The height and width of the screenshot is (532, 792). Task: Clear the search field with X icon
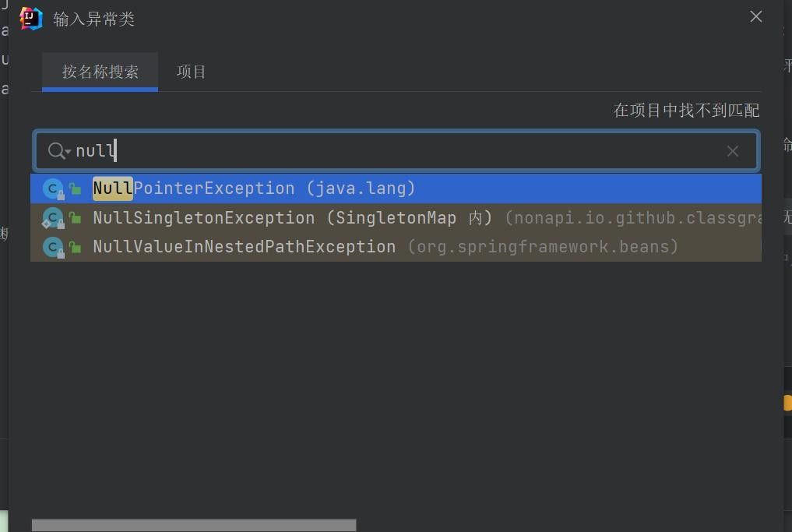point(732,151)
